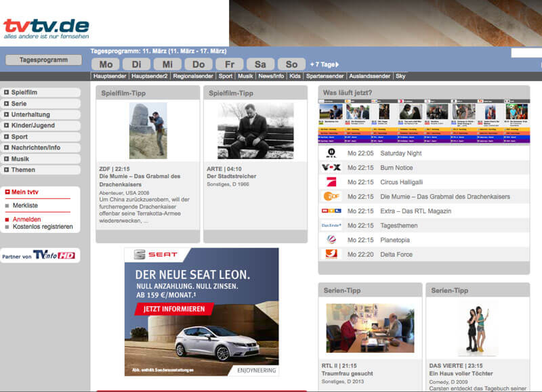The width and height of the screenshot is (542, 392).
Task: Click the ProSieben logo beside Circus Halligalli
Action: point(331,182)
